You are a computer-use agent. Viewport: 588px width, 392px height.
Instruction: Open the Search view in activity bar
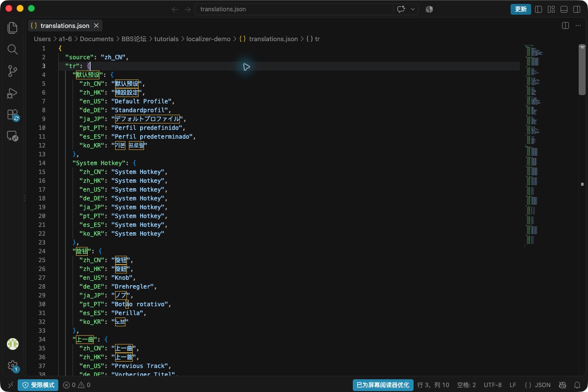point(13,49)
